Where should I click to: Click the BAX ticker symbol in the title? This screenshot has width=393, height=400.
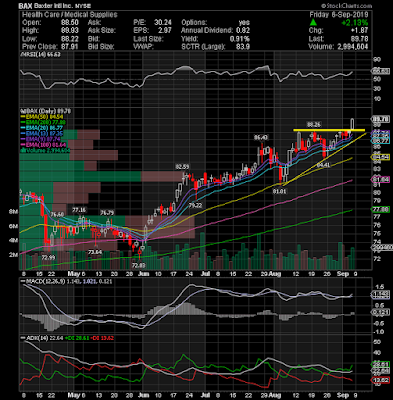click(x=25, y=6)
